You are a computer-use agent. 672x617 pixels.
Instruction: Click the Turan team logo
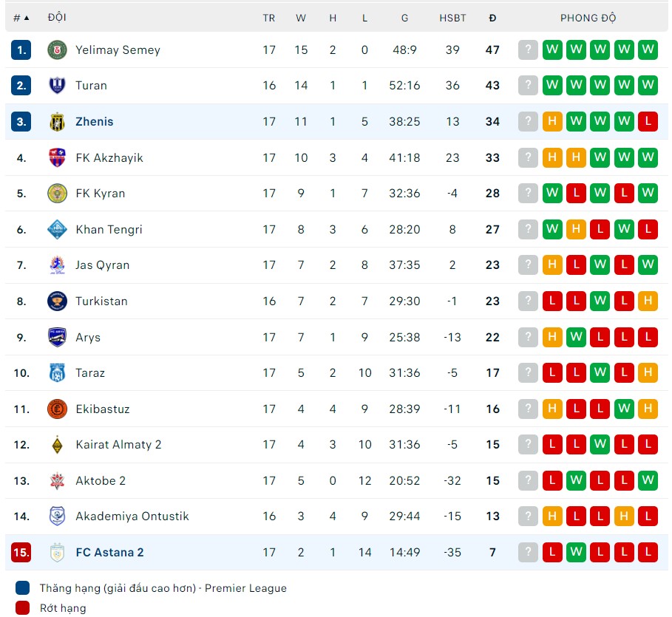[x=57, y=86]
